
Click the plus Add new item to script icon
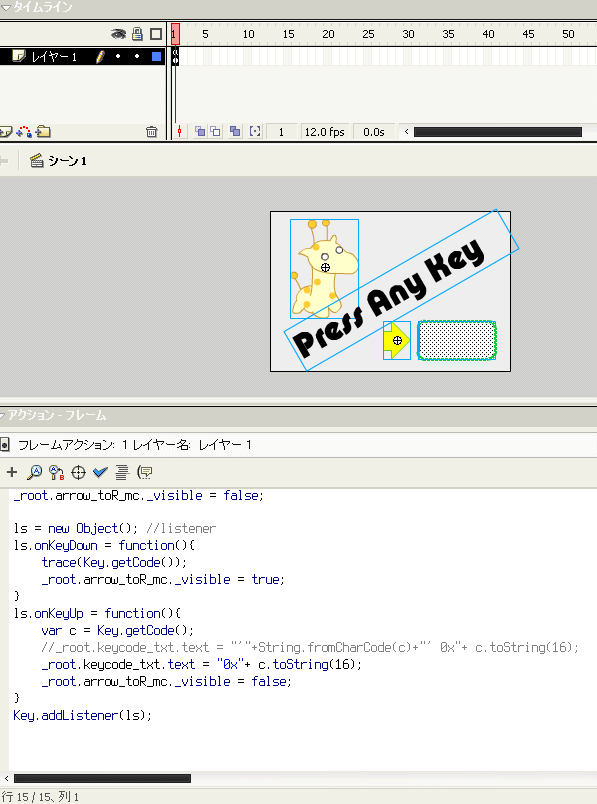point(11,472)
